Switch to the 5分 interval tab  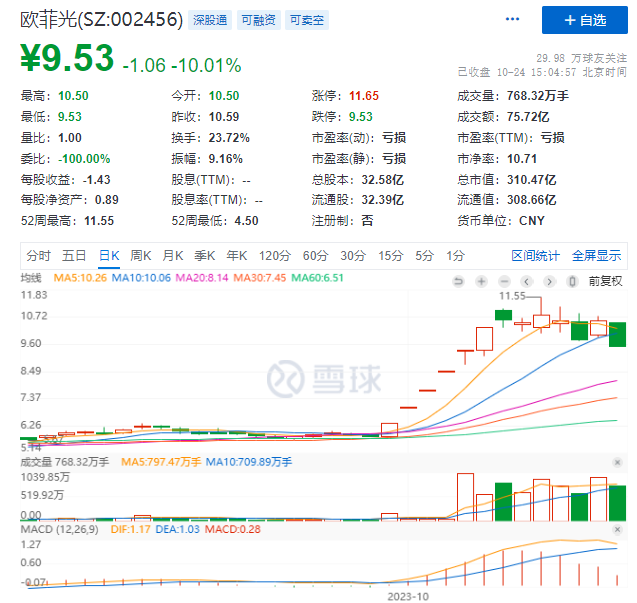pyautogui.click(x=425, y=256)
